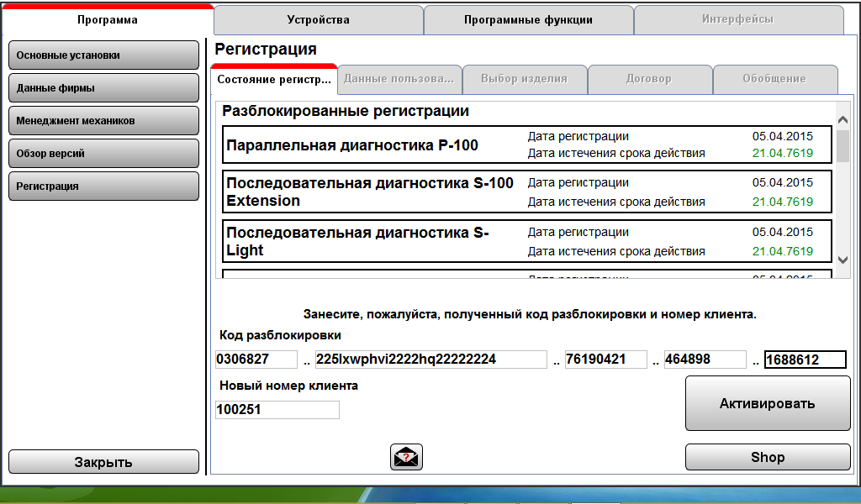
Task: Open Основные установки in the sidebar
Action: [103, 55]
